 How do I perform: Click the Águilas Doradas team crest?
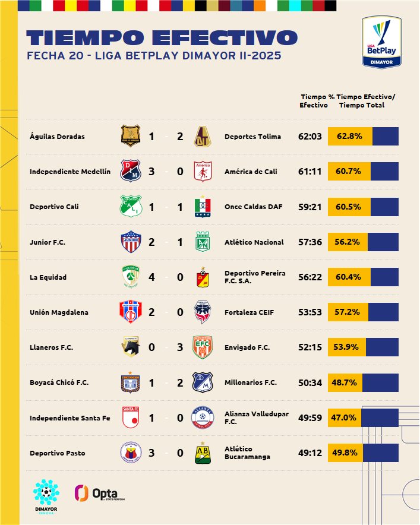[x=130, y=137]
